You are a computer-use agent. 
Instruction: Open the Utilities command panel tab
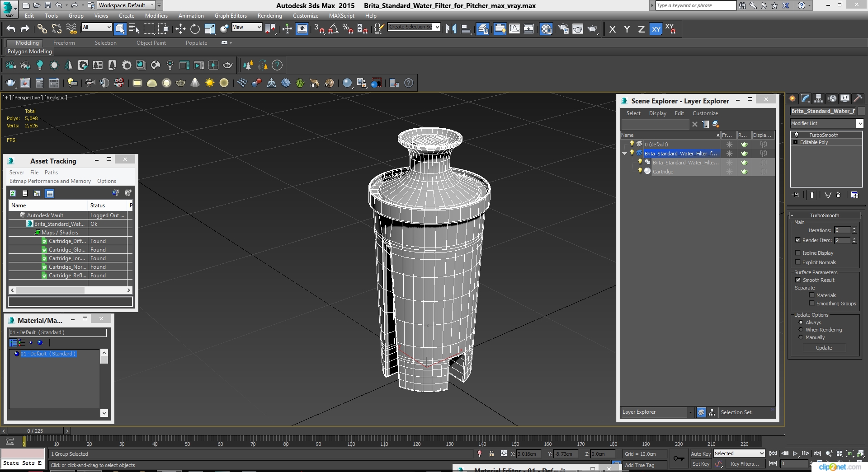click(858, 98)
